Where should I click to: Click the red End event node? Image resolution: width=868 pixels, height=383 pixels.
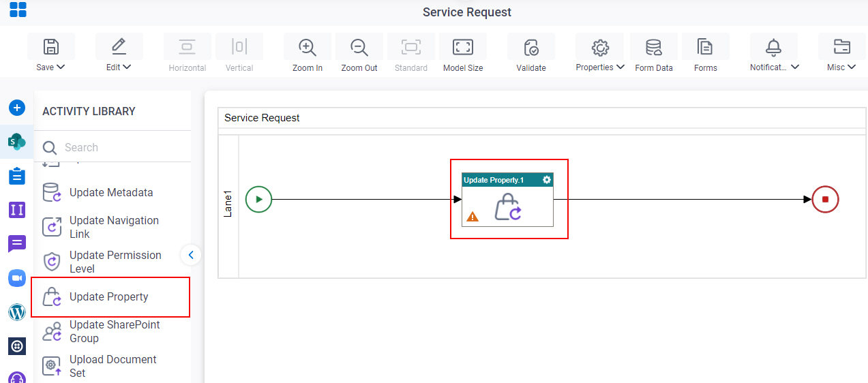(825, 200)
